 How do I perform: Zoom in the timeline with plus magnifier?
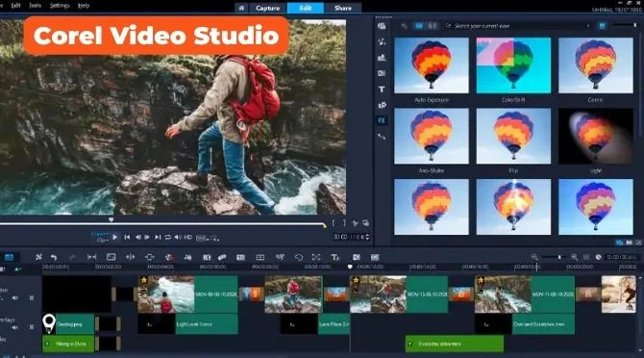coord(574,257)
